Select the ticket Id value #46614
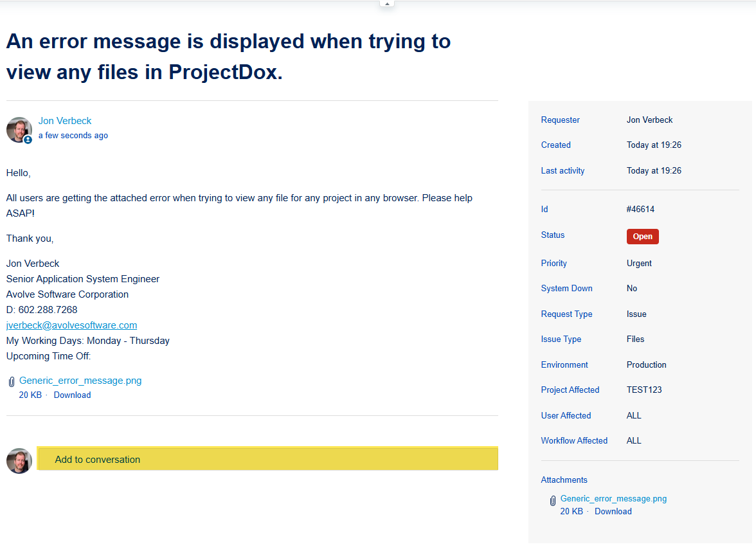Image resolution: width=756 pixels, height=558 pixels. pyautogui.click(x=640, y=210)
